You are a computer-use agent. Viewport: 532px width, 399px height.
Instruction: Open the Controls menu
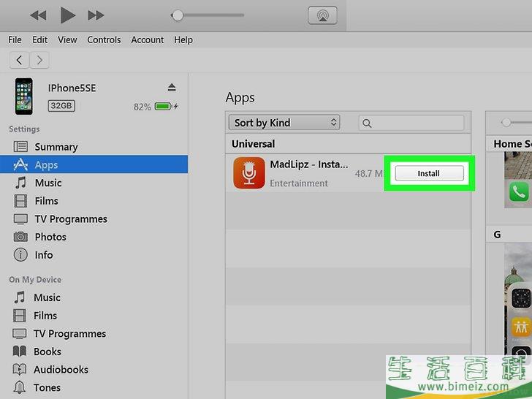[x=104, y=40]
